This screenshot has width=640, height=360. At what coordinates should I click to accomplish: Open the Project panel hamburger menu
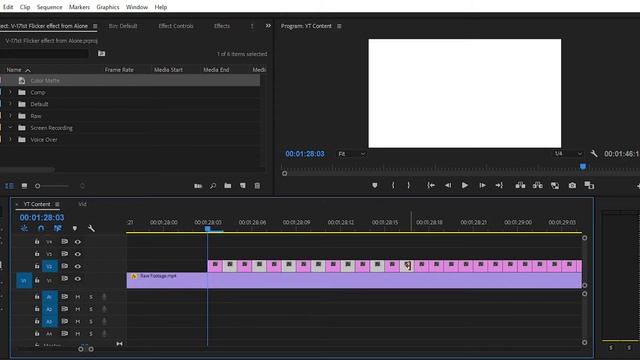pos(95,26)
